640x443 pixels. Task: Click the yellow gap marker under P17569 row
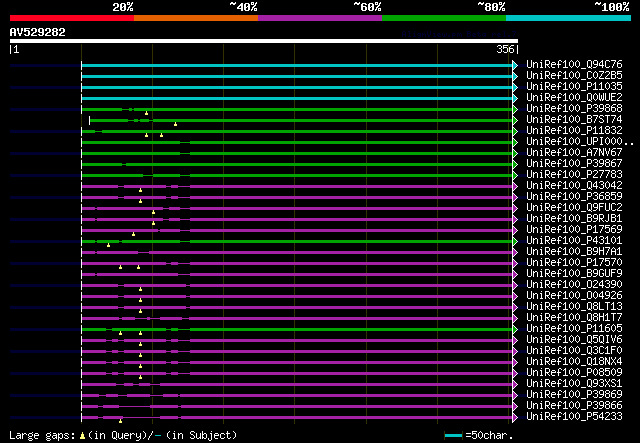pos(133,234)
